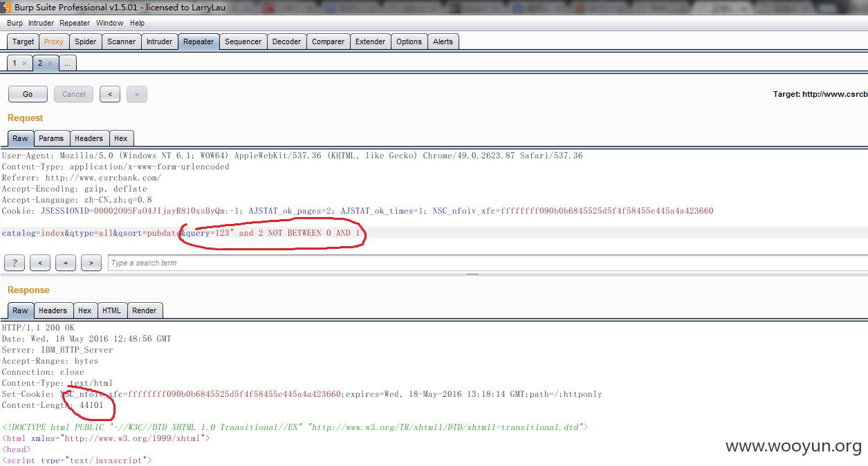This screenshot has width=868, height=466.
Task: Show the request Raw view
Action: click(x=20, y=138)
